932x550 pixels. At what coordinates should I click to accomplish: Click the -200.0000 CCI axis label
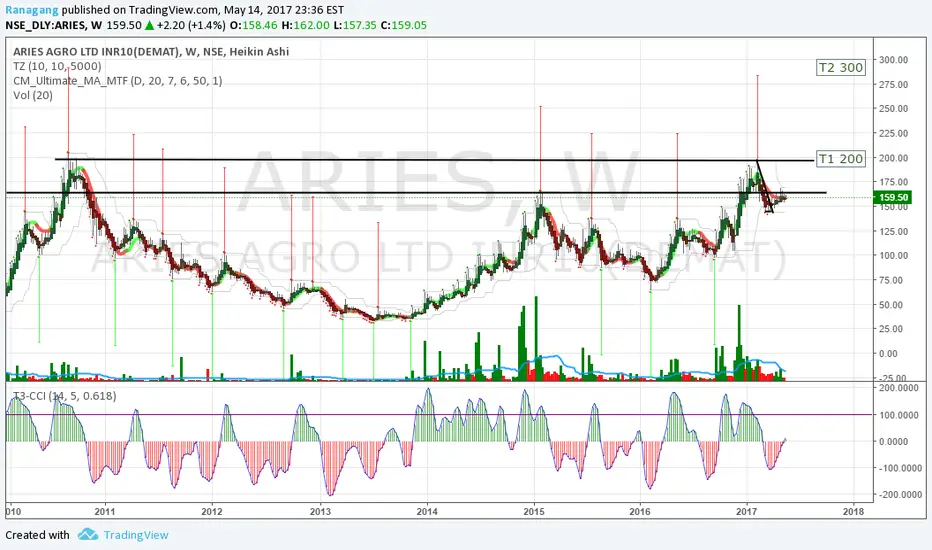pos(900,495)
